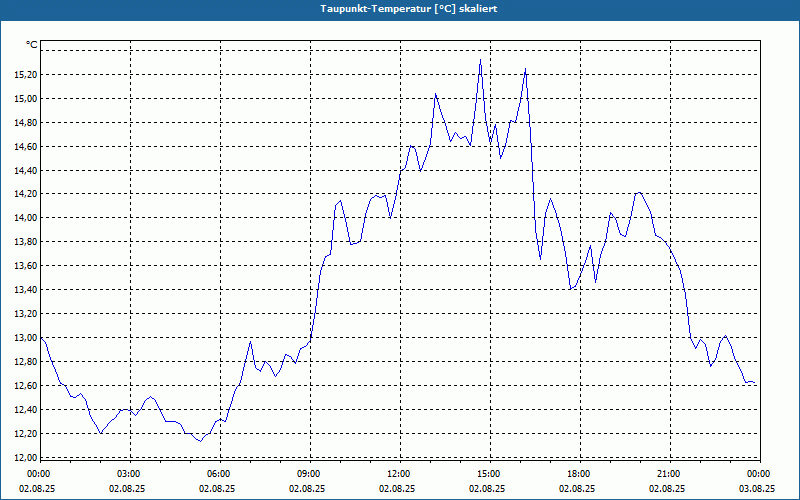Screen dimensions: 800x500
Task: Select the 14,00 y-axis label
Action: (x=26, y=218)
